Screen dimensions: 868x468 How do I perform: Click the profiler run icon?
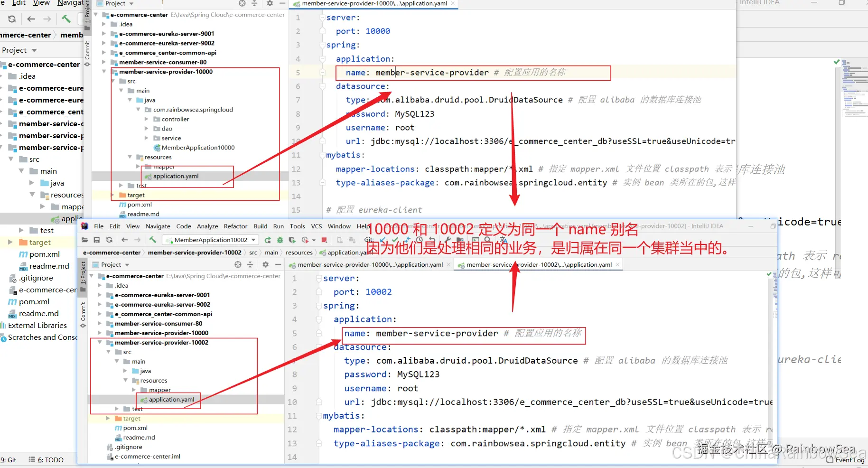pyautogui.click(x=305, y=240)
